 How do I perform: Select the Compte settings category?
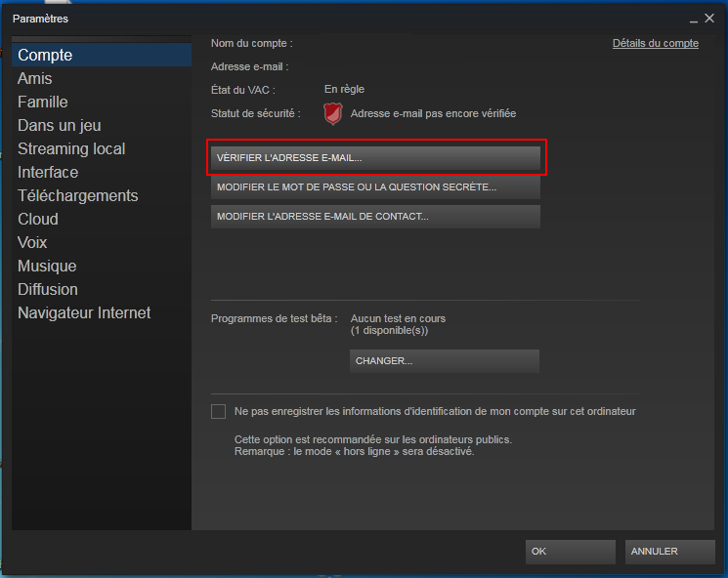[x=102, y=55]
